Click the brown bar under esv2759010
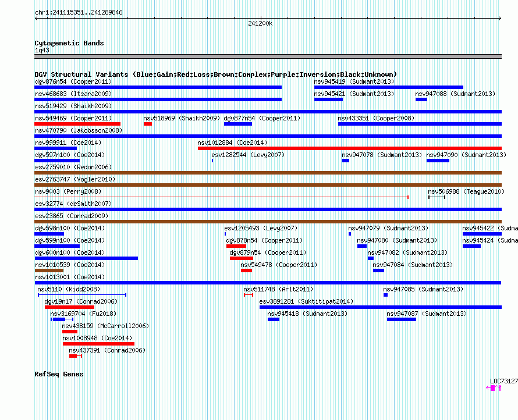Viewport: 518px width, 420px height. click(268, 173)
